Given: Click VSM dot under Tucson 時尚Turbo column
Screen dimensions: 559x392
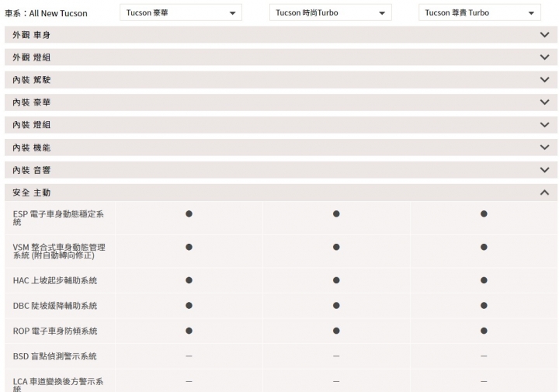Looking at the screenshot, I should click(336, 247).
